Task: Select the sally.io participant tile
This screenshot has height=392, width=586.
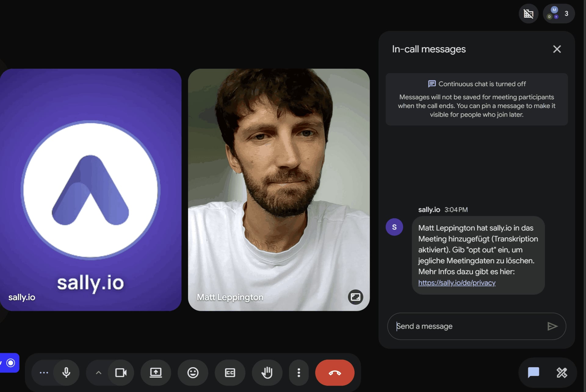Action: coord(91,190)
